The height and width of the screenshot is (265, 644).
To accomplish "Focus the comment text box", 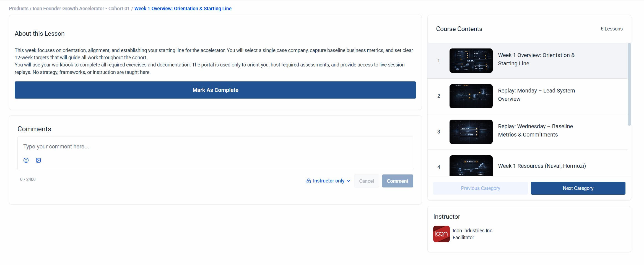I will [x=215, y=146].
